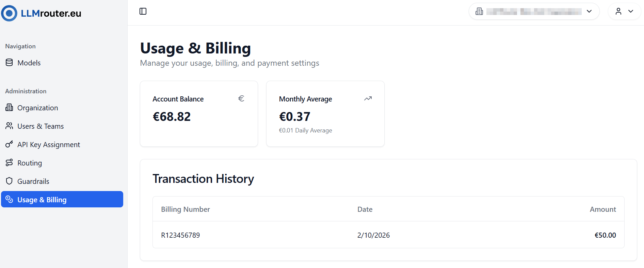Open the organization selector dropdown
Image resolution: width=644 pixels, height=268 pixels.
tap(533, 12)
